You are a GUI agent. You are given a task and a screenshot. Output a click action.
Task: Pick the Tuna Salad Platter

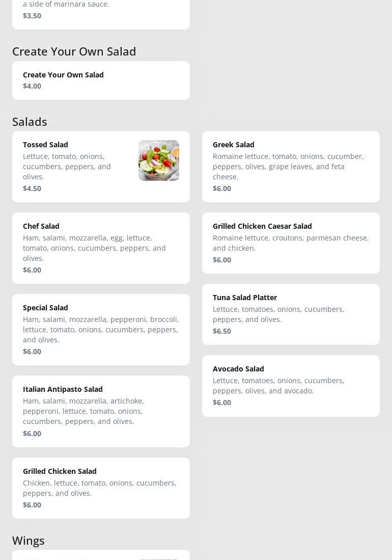click(245, 298)
